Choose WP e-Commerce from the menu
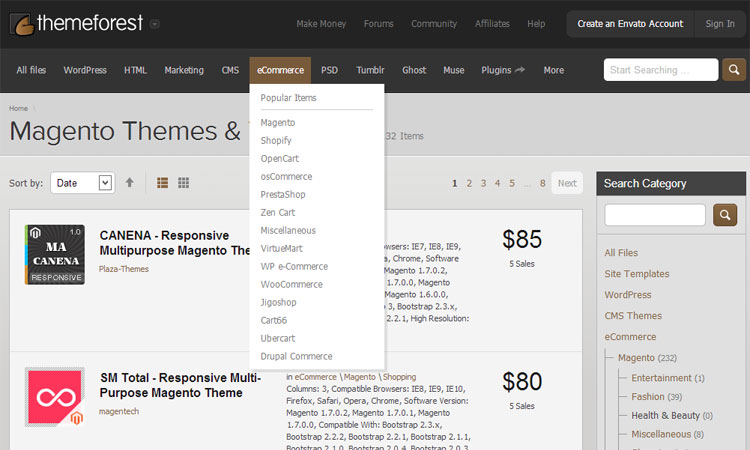 coord(294,266)
